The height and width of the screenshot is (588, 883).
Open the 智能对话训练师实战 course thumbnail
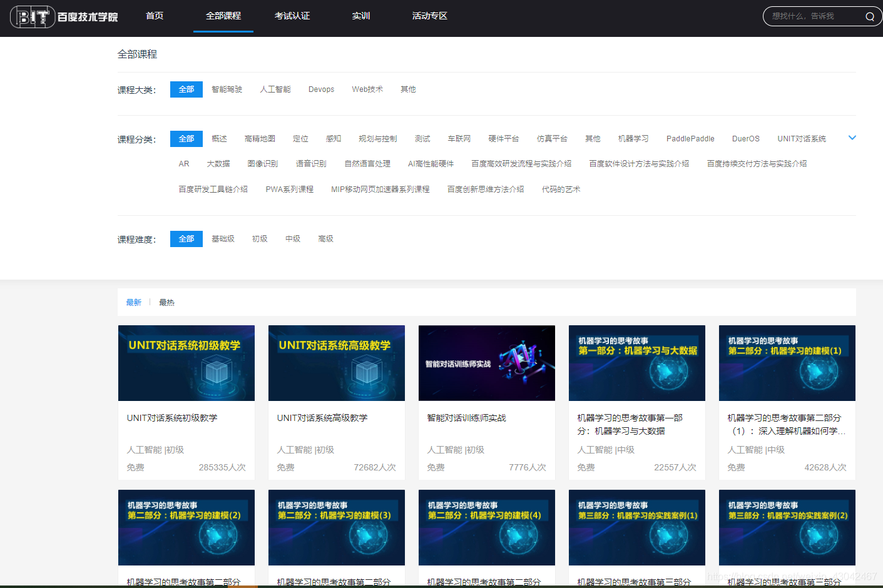pos(487,363)
